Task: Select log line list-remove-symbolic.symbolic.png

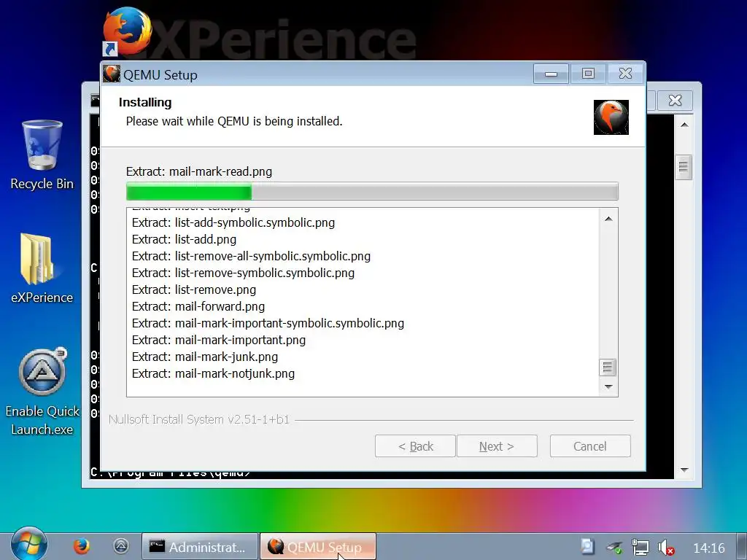Action: tap(243, 273)
